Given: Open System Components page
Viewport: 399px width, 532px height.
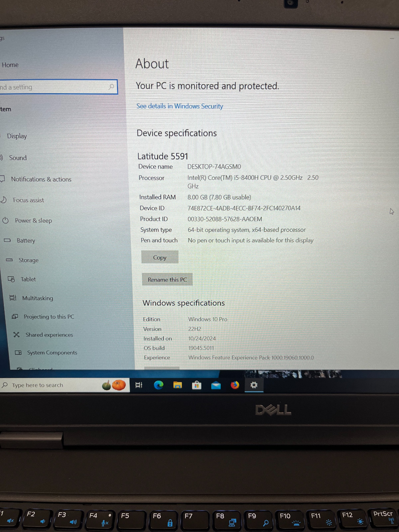Looking at the screenshot, I should coord(52,352).
